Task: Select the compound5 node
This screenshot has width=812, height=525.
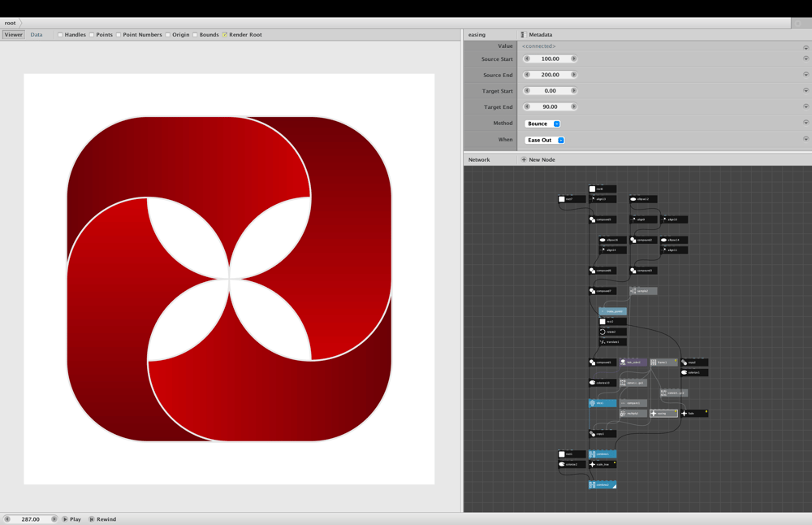Action: (x=603, y=219)
